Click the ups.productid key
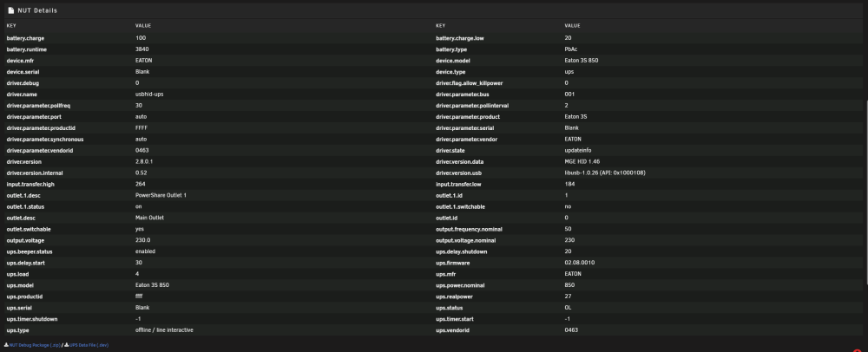 [24, 297]
